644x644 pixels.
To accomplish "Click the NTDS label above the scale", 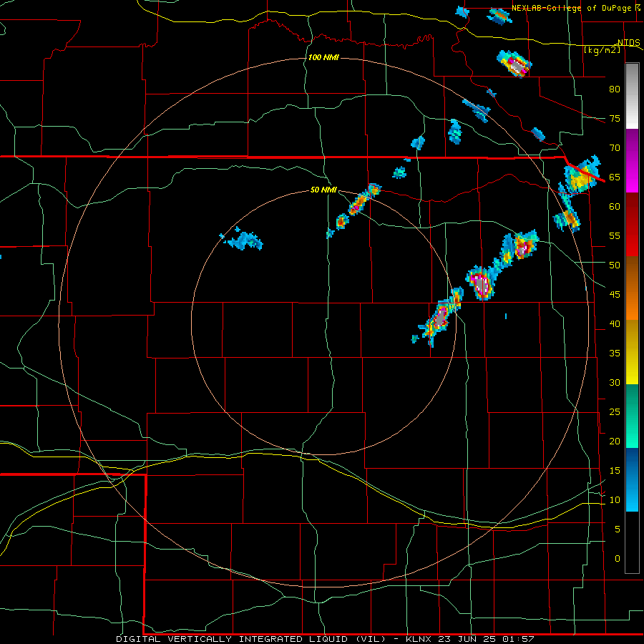I will 629,43.
